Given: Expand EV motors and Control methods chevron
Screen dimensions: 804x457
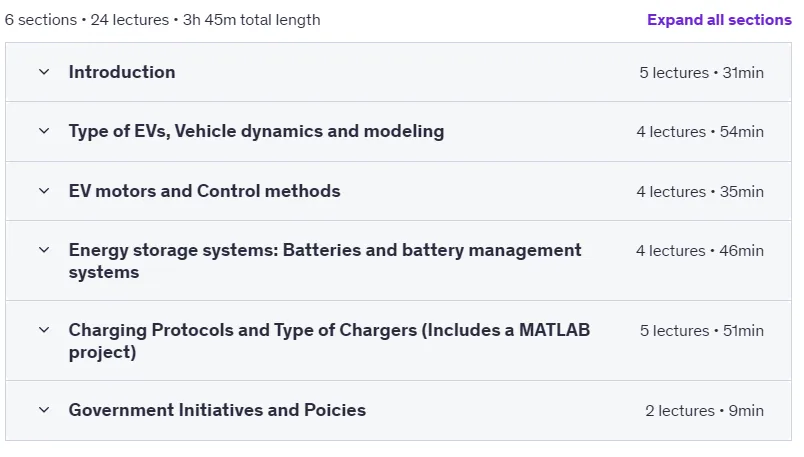Looking at the screenshot, I should tap(44, 191).
